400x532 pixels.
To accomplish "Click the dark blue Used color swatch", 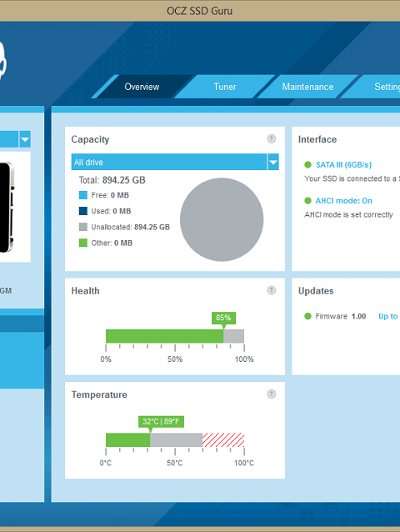I will point(83,211).
